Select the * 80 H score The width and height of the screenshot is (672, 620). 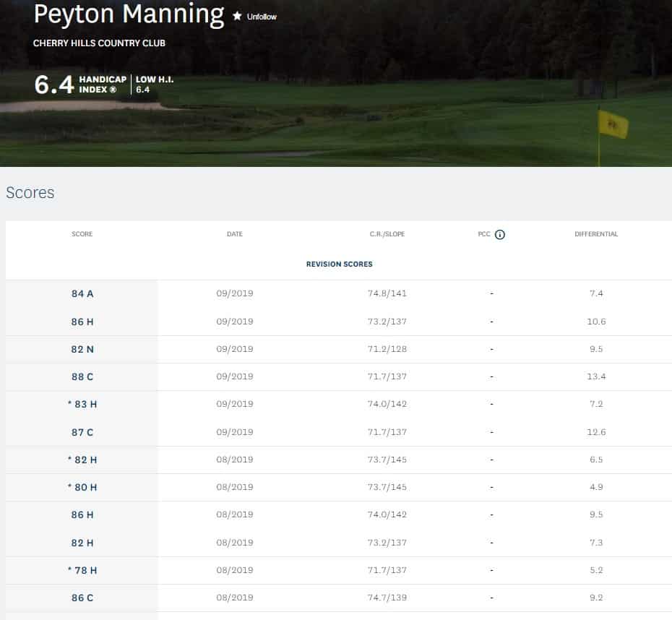[82, 487]
